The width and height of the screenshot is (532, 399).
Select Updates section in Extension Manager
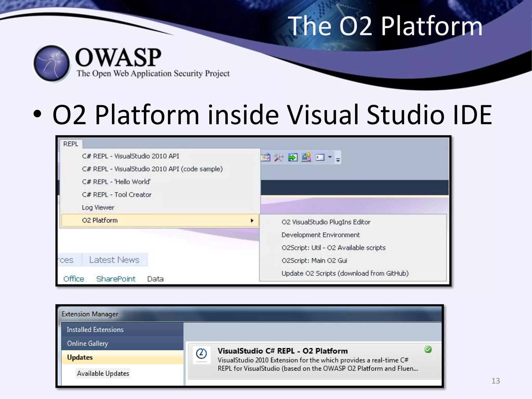coord(122,357)
